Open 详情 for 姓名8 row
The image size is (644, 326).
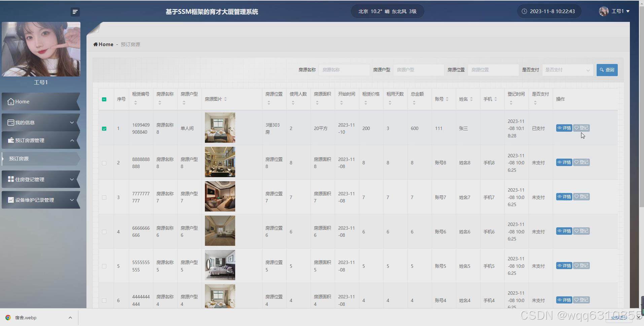coord(564,162)
